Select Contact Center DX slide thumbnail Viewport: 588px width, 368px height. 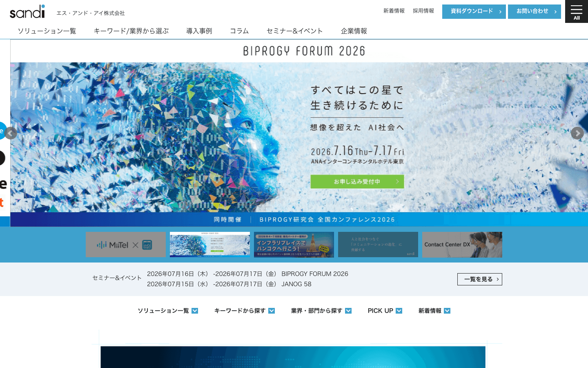[462, 245]
